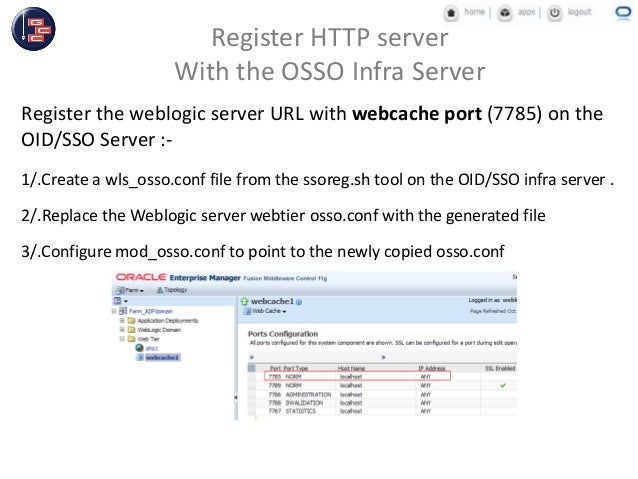This screenshot has height=479, width=638.
Task: Collapse the Farm_ADFdomain tree node
Action: click(x=114, y=311)
